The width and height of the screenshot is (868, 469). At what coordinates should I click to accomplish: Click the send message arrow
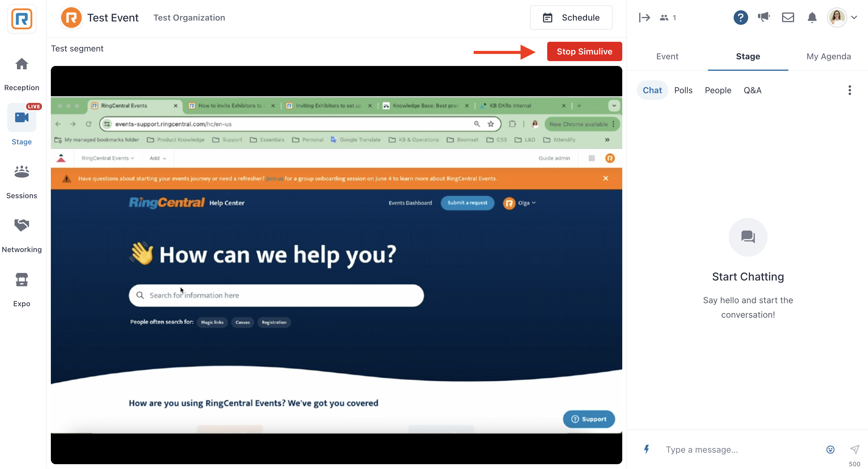[x=854, y=449]
